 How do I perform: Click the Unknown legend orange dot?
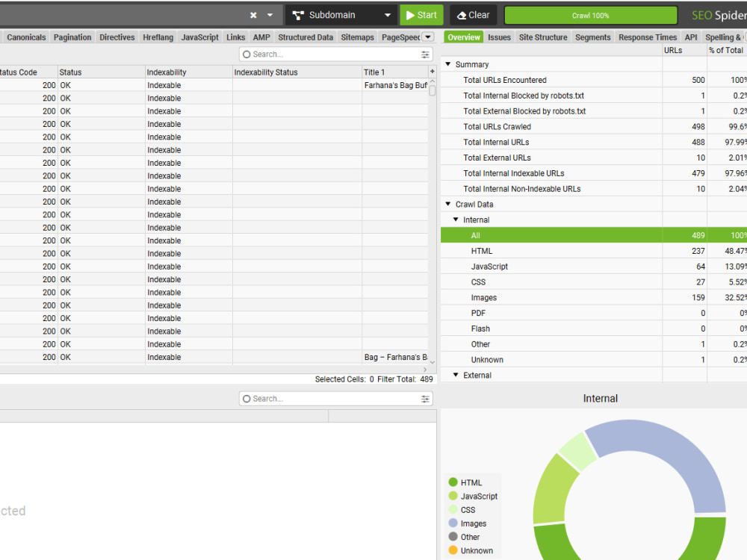(453, 550)
